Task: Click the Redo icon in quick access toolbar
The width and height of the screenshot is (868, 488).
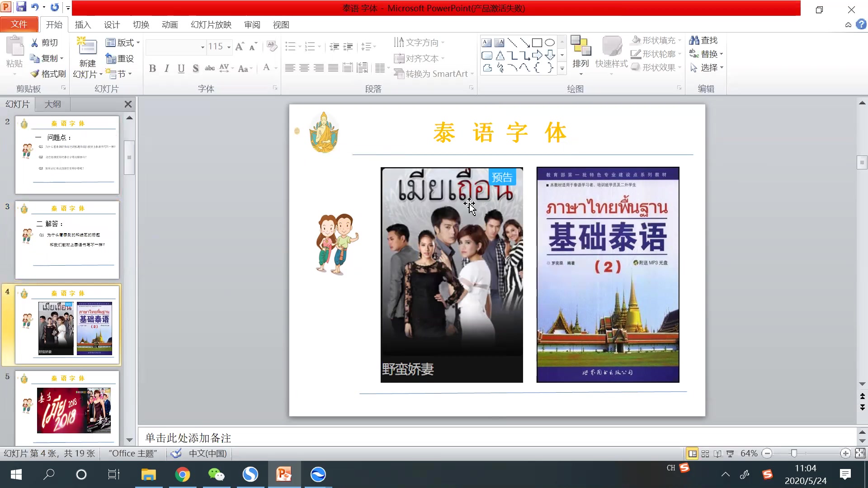Action: click(55, 7)
